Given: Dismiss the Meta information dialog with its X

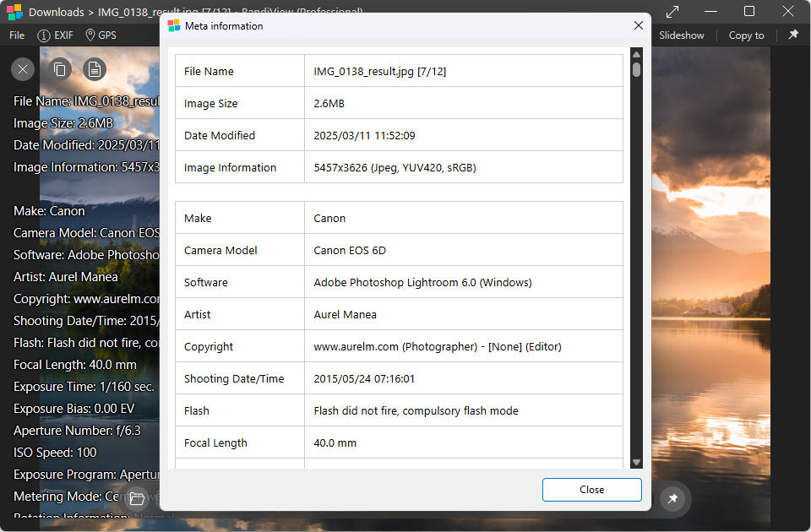Looking at the screenshot, I should click(639, 26).
